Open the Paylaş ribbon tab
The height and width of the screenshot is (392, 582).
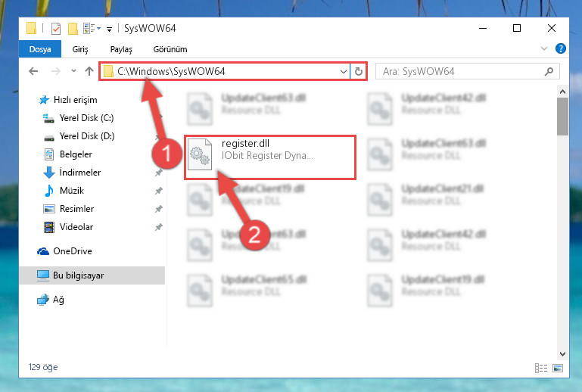121,49
